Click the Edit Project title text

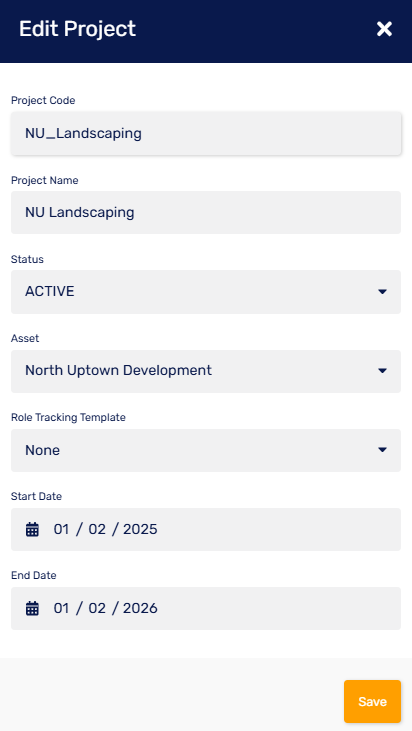[77, 29]
